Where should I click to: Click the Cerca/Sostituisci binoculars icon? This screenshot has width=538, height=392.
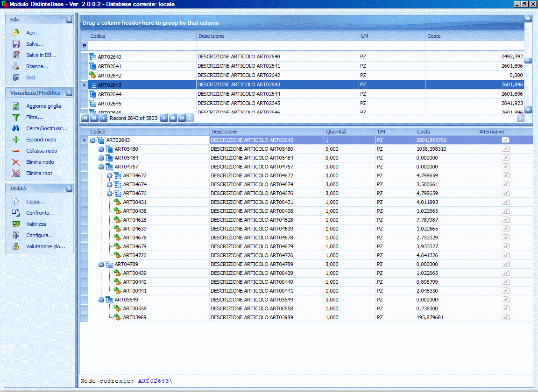tap(16, 128)
